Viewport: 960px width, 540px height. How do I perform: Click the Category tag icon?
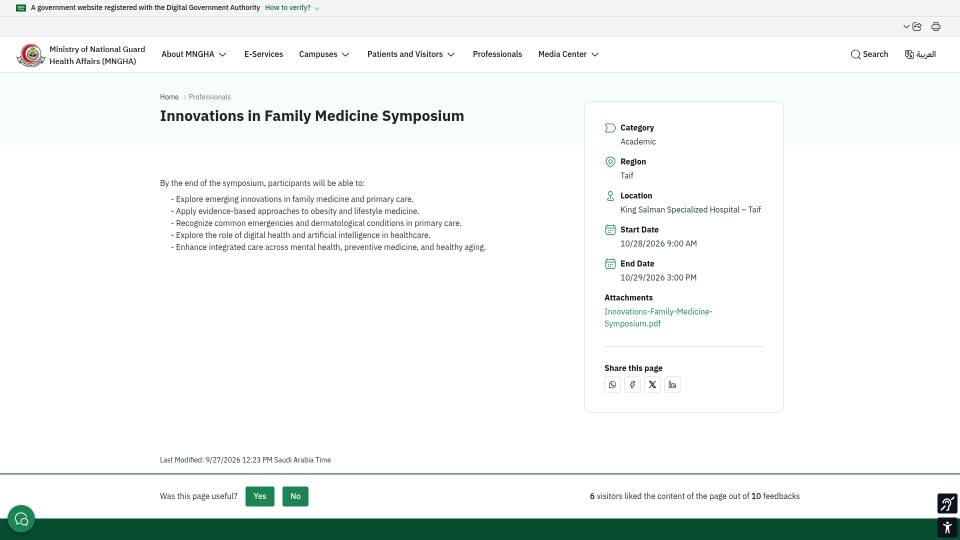pos(610,128)
